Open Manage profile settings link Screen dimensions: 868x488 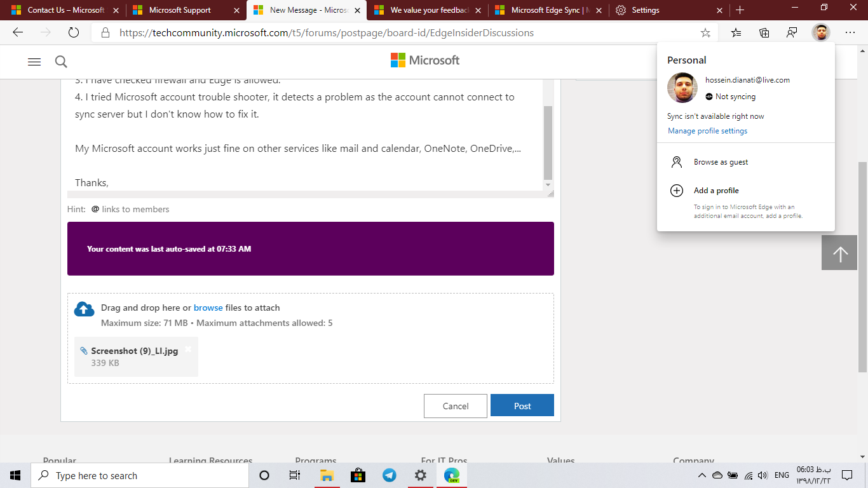point(707,131)
